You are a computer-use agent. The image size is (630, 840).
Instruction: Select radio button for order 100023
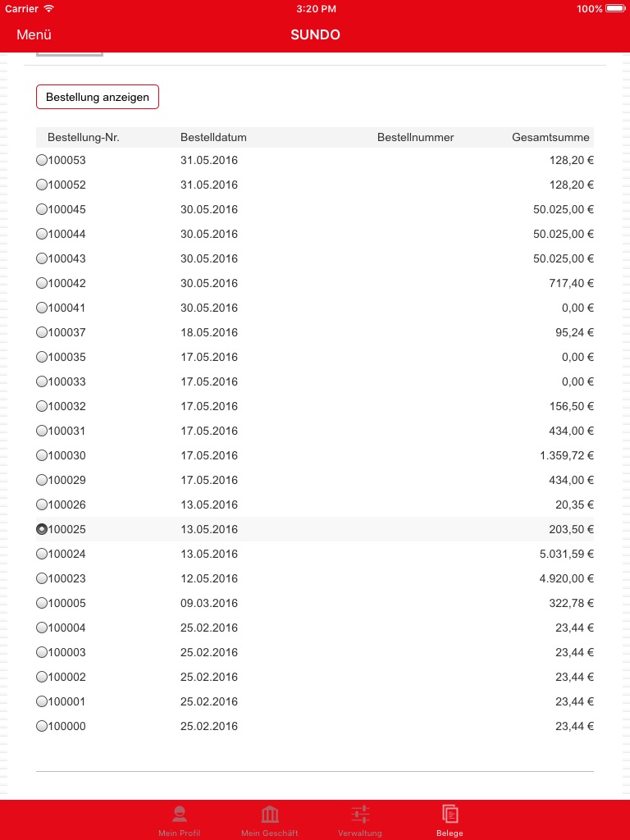[42, 579]
